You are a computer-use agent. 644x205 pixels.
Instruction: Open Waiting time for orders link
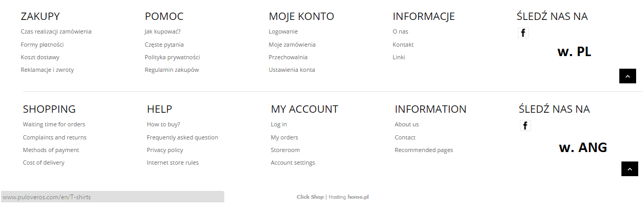tap(54, 124)
